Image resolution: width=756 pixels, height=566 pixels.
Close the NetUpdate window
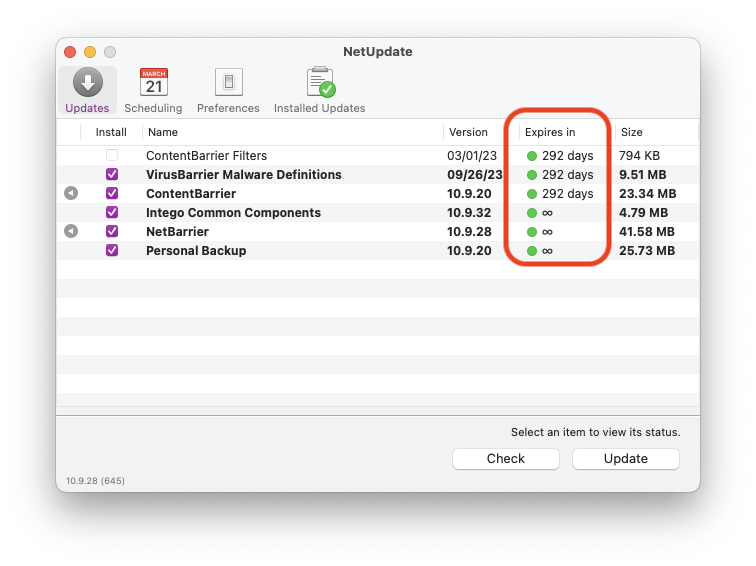70,52
